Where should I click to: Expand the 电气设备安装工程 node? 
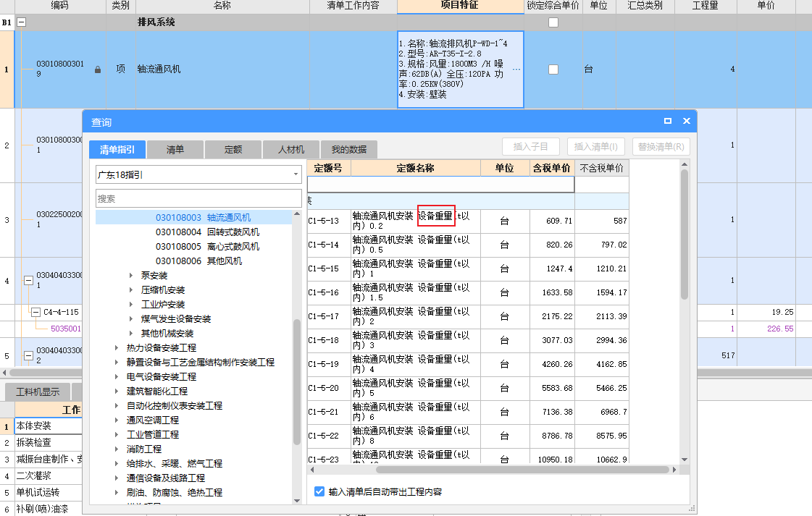click(x=117, y=377)
